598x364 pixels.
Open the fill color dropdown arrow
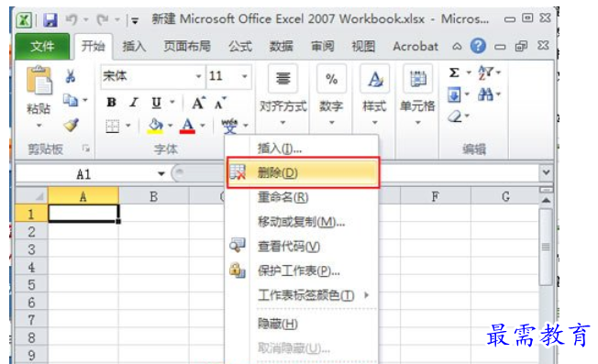pyautogui.click(x=170, y=126)
